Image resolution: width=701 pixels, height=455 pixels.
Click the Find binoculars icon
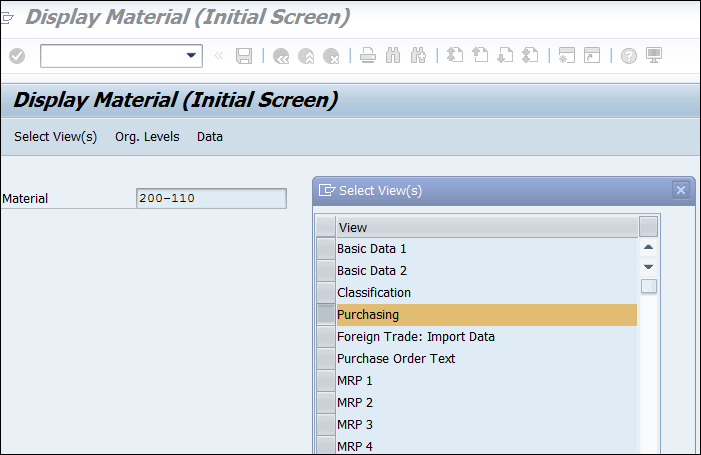pyautogui.click(x=393, y=56)
